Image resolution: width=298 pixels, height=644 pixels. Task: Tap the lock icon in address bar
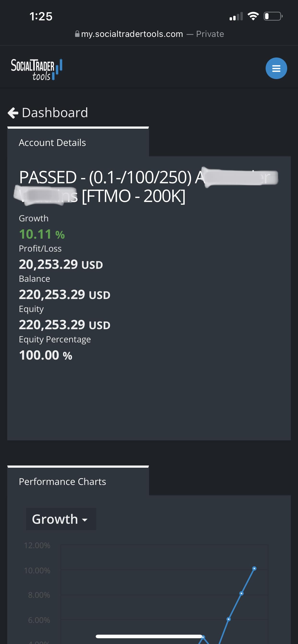pos(77,34)
